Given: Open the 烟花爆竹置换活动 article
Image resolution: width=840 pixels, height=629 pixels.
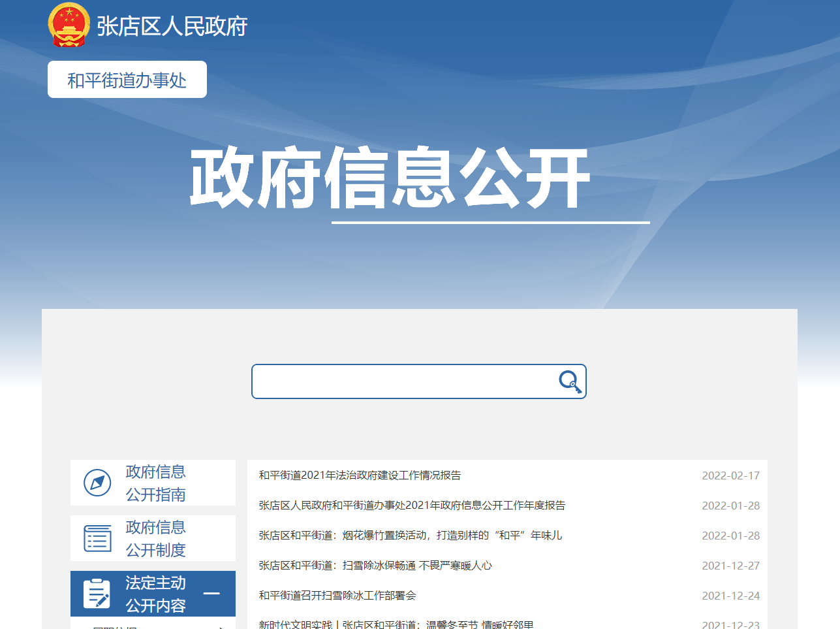Looking at the screenshot, I should [410, 536].
